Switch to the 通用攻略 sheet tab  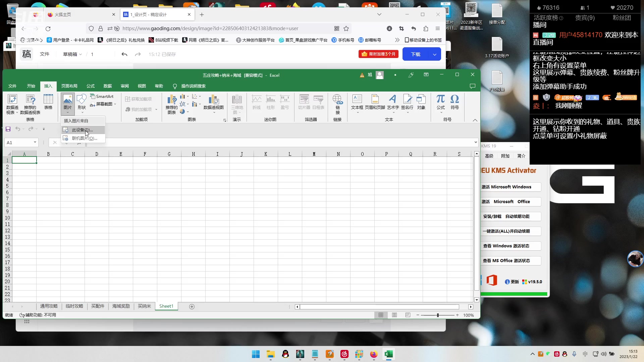pyautogui.click(x=49, y=306)
